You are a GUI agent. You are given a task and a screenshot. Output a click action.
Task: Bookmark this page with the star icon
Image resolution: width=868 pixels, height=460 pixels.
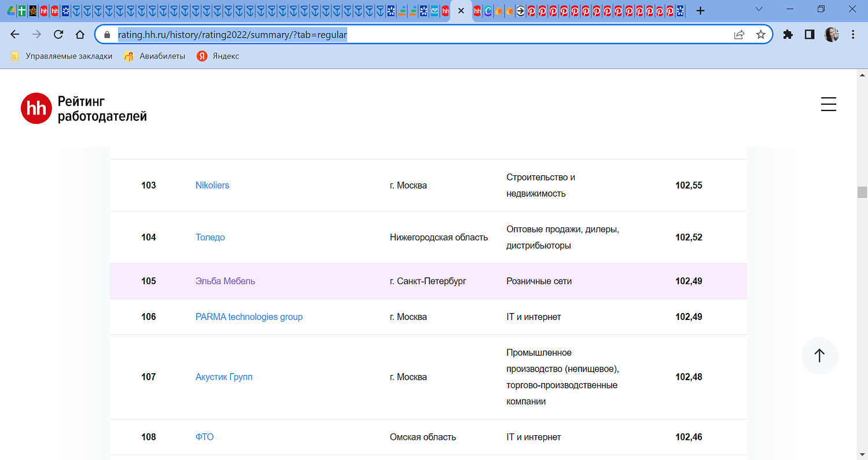tap(760, 35)
